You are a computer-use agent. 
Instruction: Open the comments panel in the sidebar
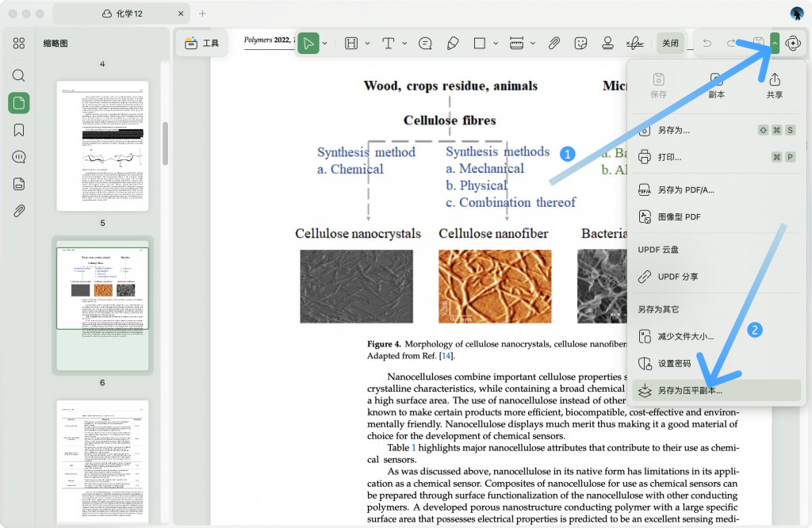(x=19, y=157)
